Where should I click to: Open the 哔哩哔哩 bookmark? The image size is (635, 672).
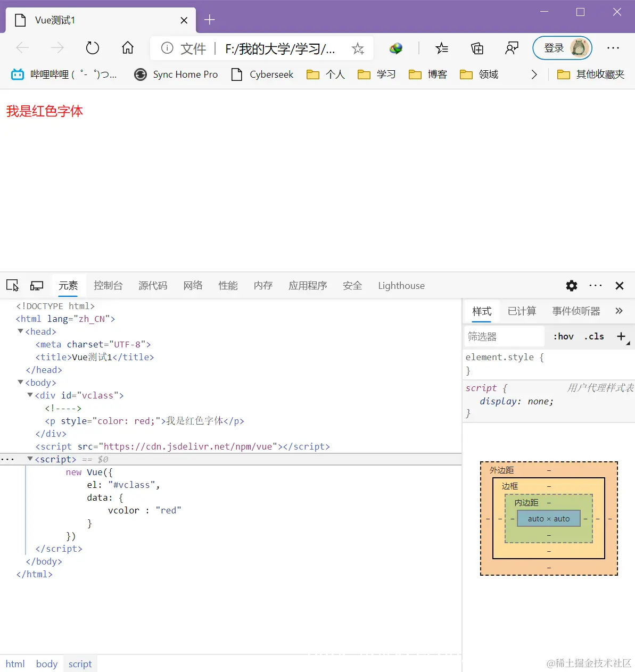pos(64,74)
